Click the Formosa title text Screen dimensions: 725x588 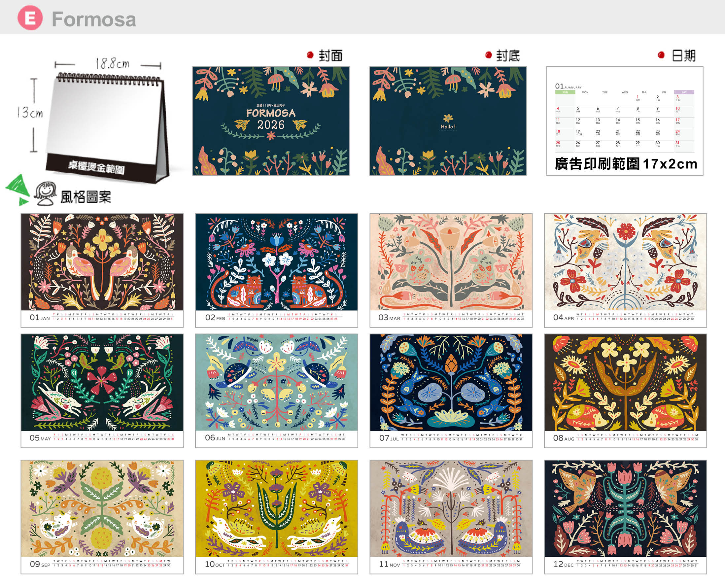(x=94, y=19)
